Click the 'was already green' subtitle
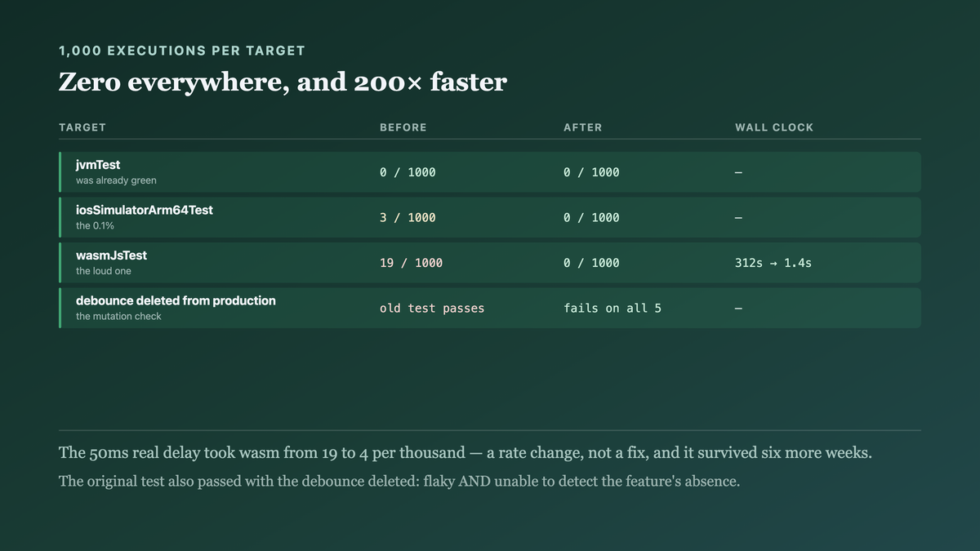This screenshot has width=980, height=551. (116, 180)
